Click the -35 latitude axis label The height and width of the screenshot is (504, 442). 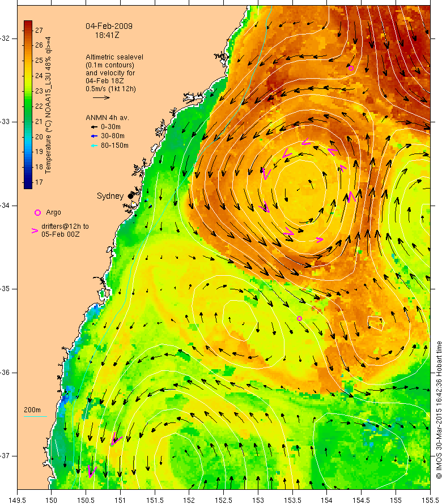[x=5, y=289]
